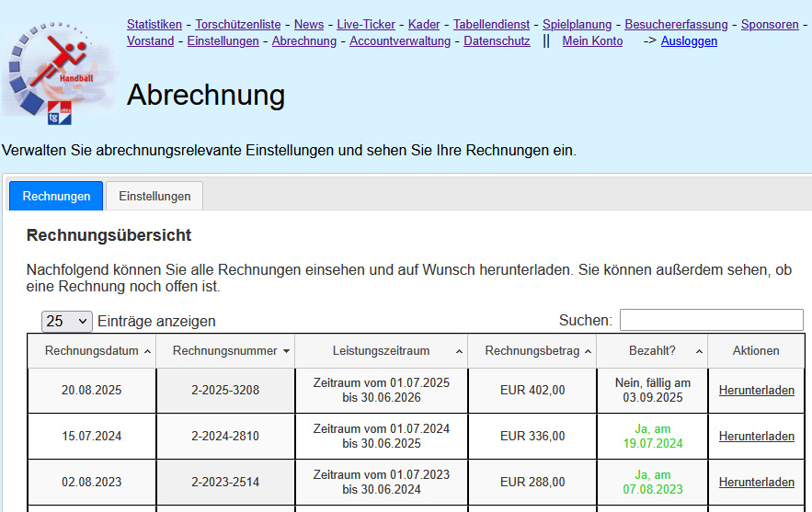Download invoice 2-2024-2810
This screenshot has width=812, height=512.
[x=756, y=437]
